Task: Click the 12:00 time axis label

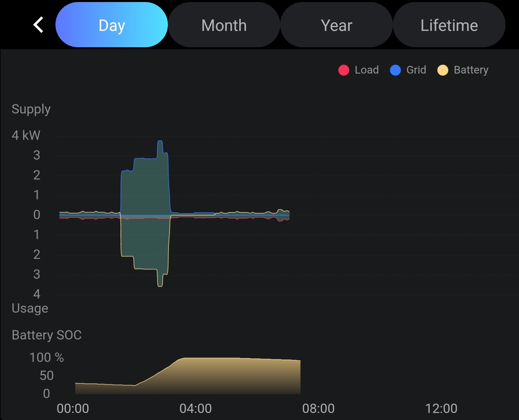Action: click(x=441, y=408)
